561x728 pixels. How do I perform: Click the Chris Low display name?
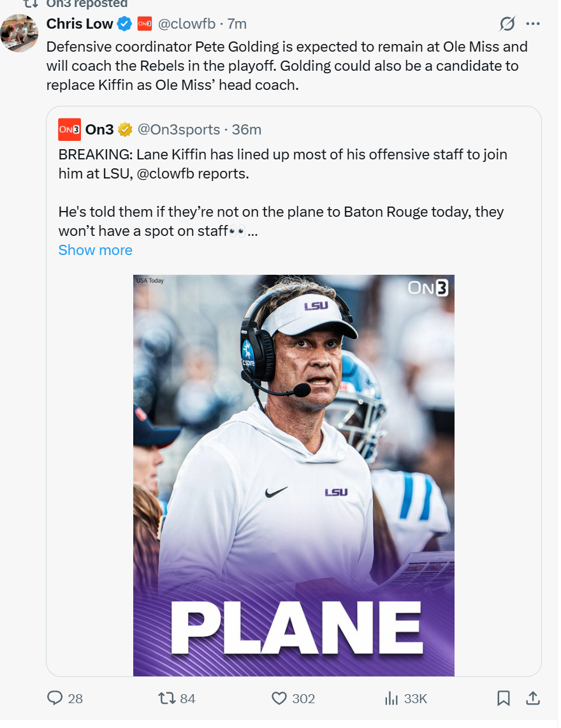coord(80,24)
